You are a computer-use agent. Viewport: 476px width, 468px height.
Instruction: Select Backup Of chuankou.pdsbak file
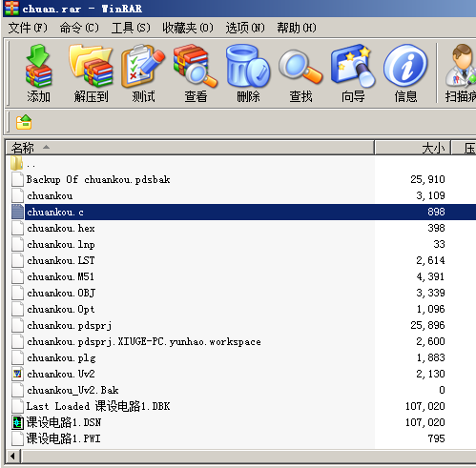(x=98, y=179)
